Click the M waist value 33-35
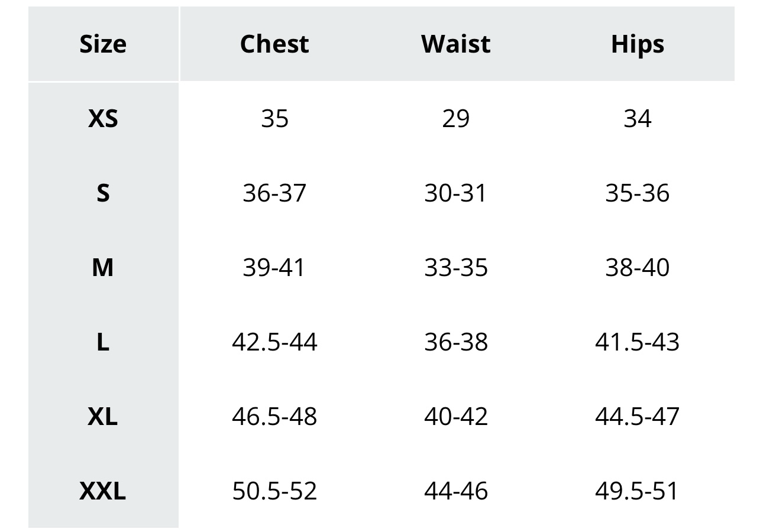The image size is (763, 532). [455, 268]
